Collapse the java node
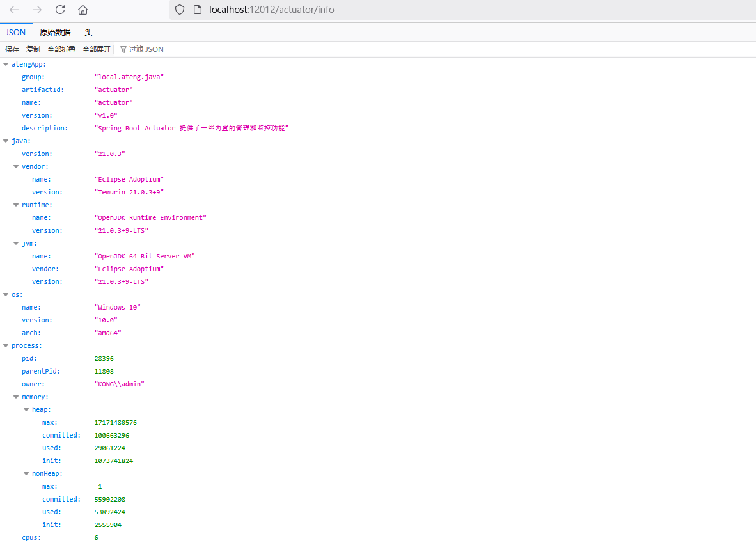Viewport: 756px width, 545px height. click(6, 141)
